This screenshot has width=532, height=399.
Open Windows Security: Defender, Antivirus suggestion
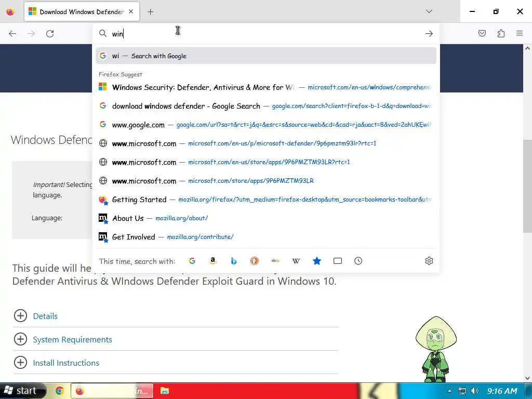point(266,87)
